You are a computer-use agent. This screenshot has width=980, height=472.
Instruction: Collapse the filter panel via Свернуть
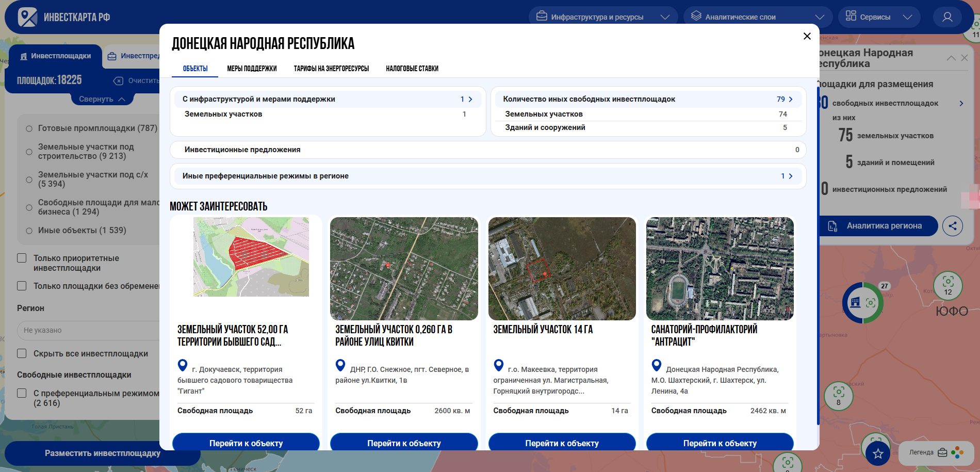pyautogui.click(x=102, y=99)
